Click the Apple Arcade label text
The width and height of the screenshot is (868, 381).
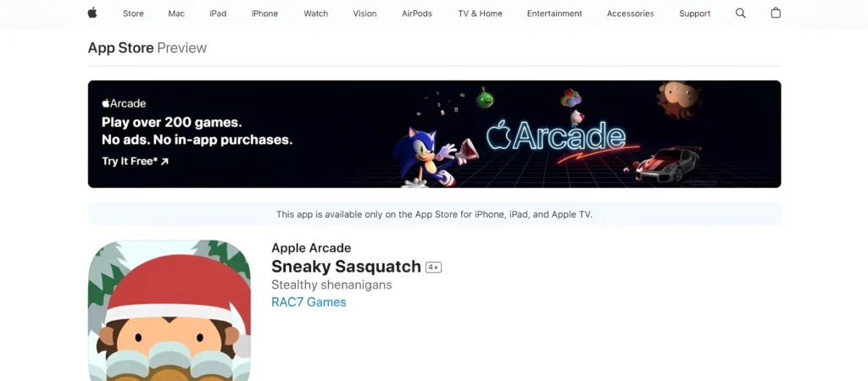[x=311, y=248]
